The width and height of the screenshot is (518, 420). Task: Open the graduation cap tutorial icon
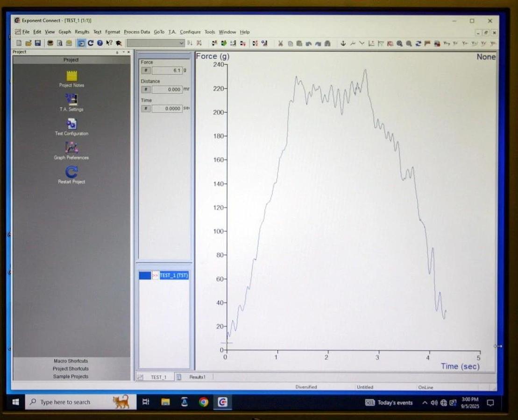click(120, 42)
